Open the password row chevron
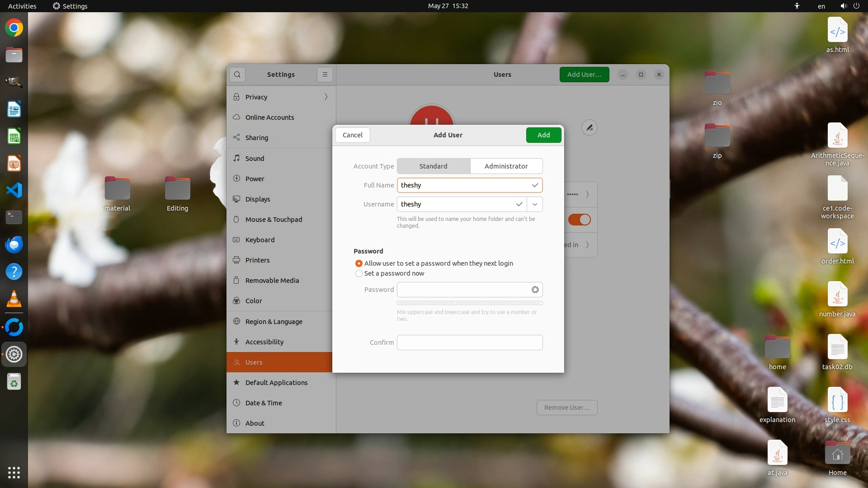Image resolution: width=868 pixels, height=488 pixels. [x=587, y=194]
